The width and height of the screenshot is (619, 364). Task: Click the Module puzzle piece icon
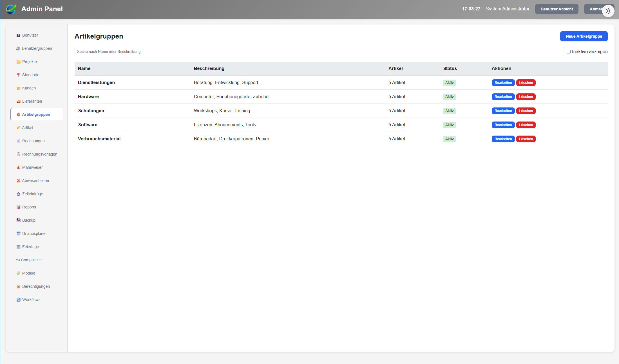(x=18, y=273)
